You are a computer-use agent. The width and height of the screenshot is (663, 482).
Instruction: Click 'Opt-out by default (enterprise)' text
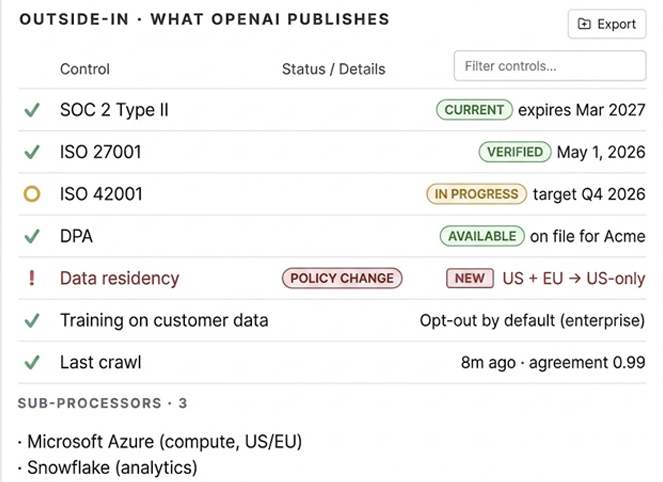[532, 320]
